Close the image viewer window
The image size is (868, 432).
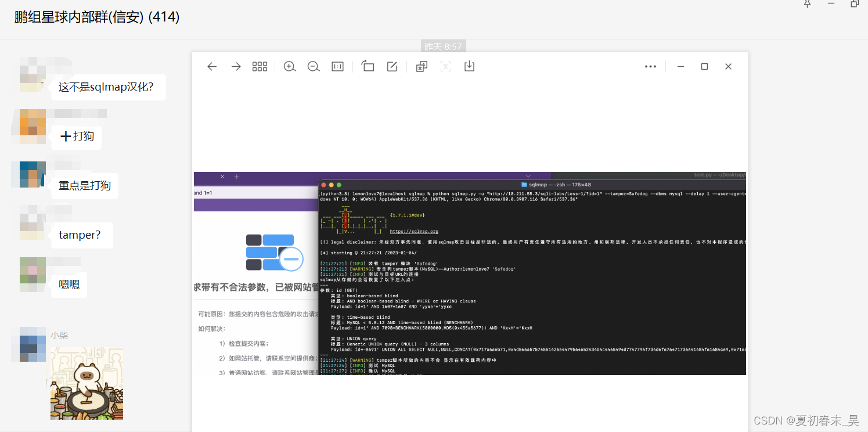coord(728,67)
